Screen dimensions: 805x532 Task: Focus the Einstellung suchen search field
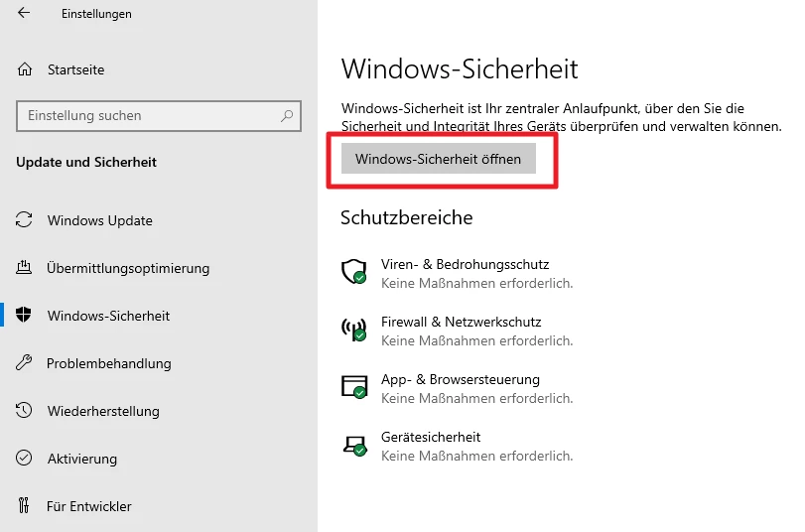149,116
